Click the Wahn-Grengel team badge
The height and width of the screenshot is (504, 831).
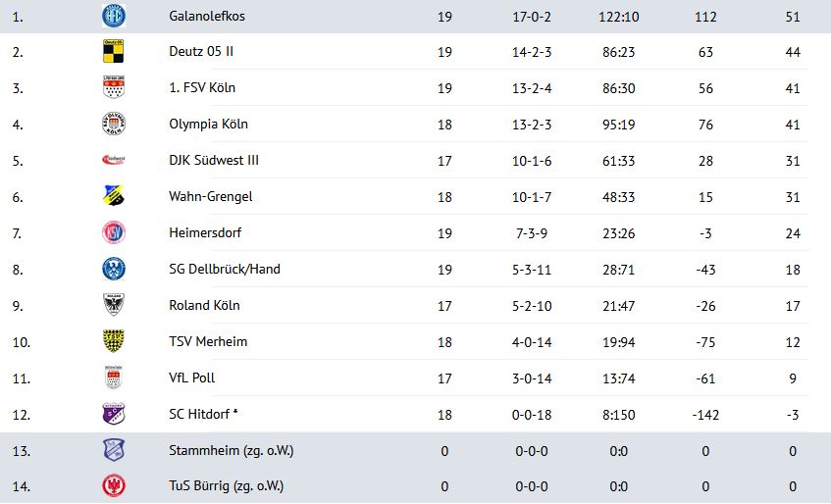coord(114,196)
